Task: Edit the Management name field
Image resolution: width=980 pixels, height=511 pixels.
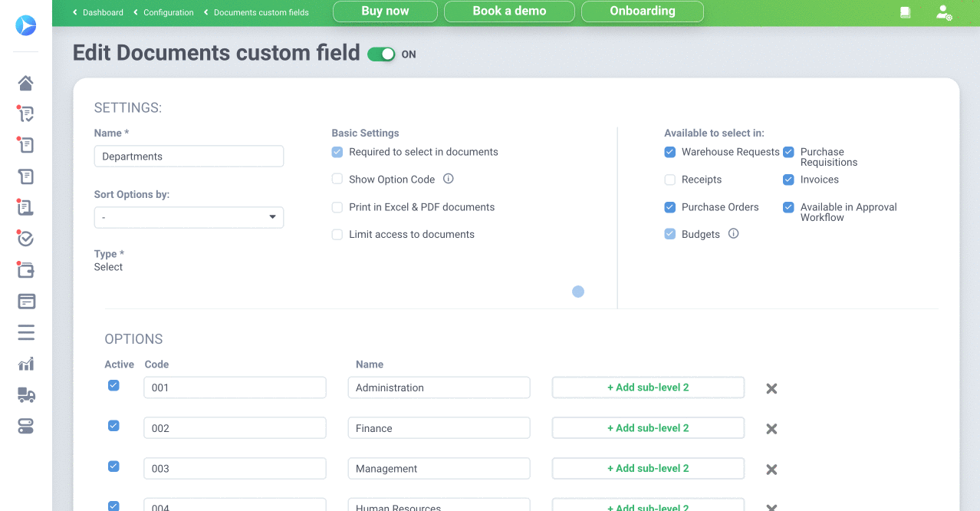Action: pos(439,469)
